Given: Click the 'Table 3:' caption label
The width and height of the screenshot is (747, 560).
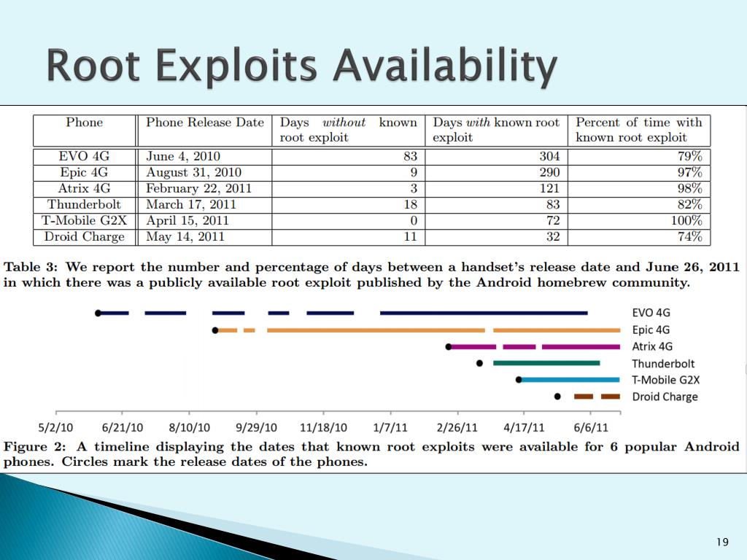Looking at the screenshot, I should click(31, 267).
